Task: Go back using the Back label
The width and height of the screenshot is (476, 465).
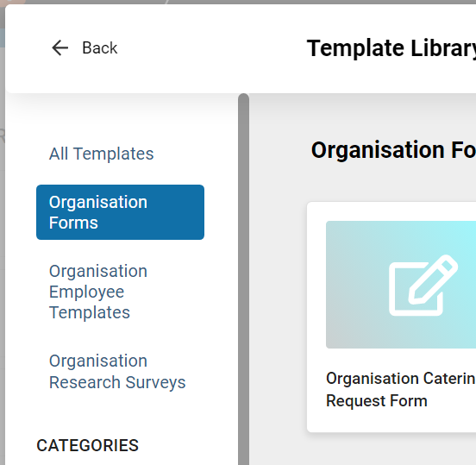Action: click(99, 48)
